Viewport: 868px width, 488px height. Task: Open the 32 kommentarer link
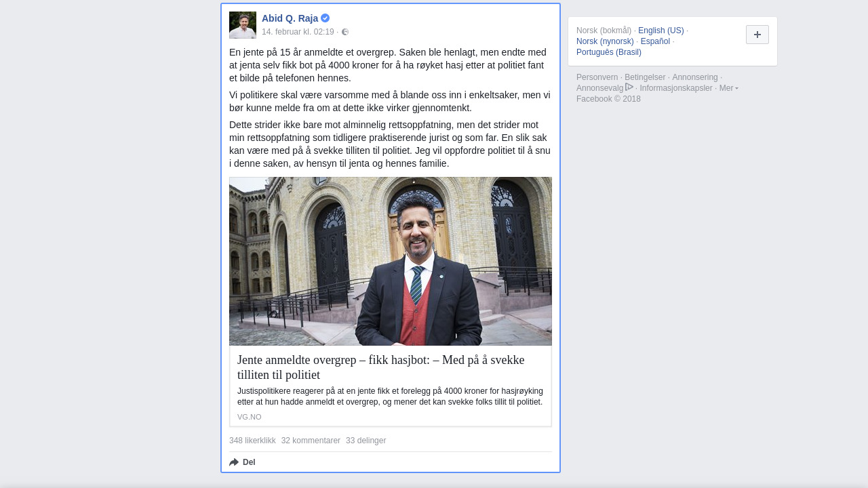(311, 441)
